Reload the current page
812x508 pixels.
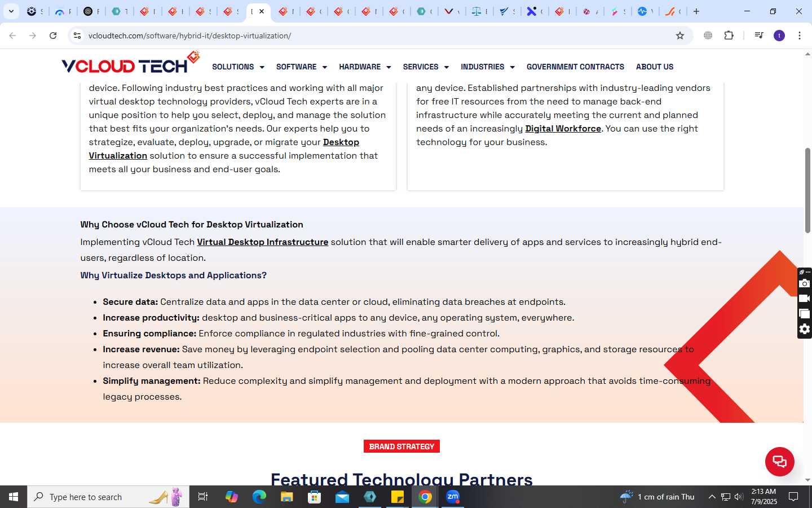pyautogui.click(x=53, y=36)
